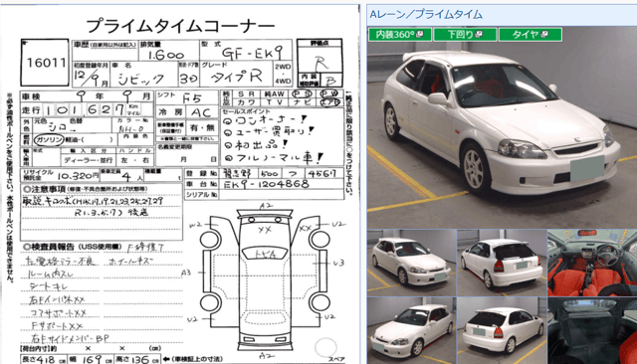The width and height of the screenshot is (637, 364).
Task: Click the circled ガソリン fuel type
Action: click(49, 139)
